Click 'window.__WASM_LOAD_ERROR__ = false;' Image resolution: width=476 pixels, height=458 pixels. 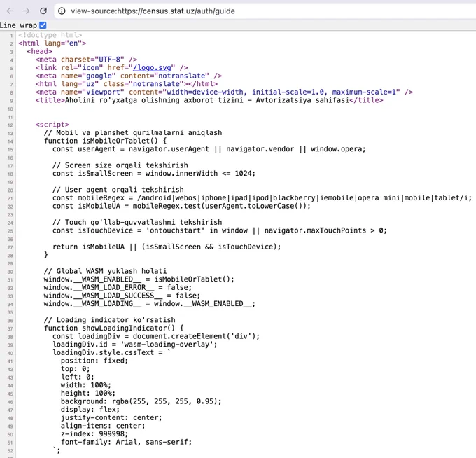pyautogui.click(x=118, y=287)
